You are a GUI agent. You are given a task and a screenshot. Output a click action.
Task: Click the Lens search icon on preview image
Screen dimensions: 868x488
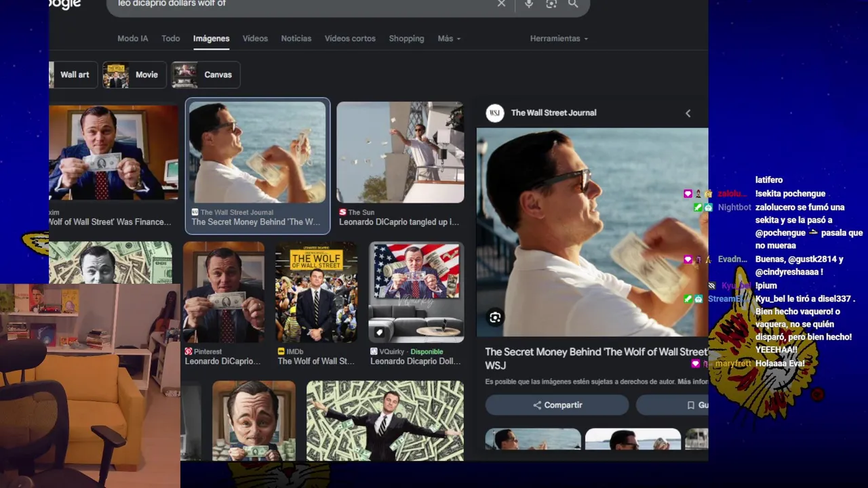(495, 317)
